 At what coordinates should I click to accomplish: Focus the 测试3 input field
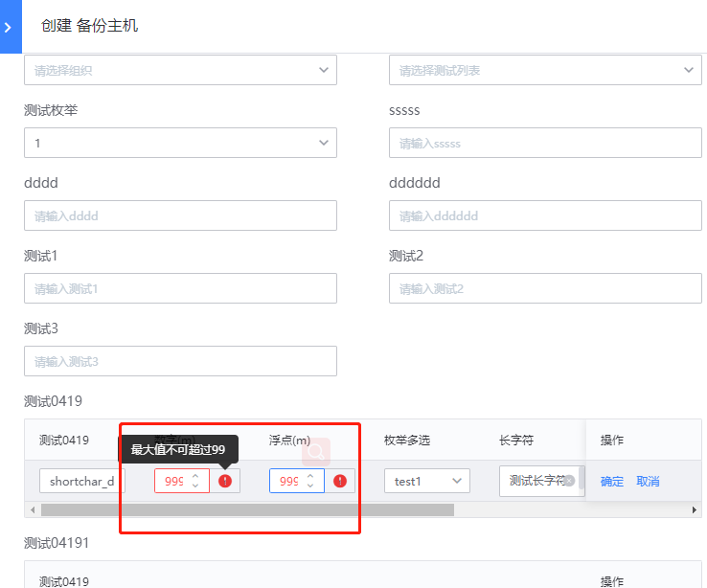[180, 361]
